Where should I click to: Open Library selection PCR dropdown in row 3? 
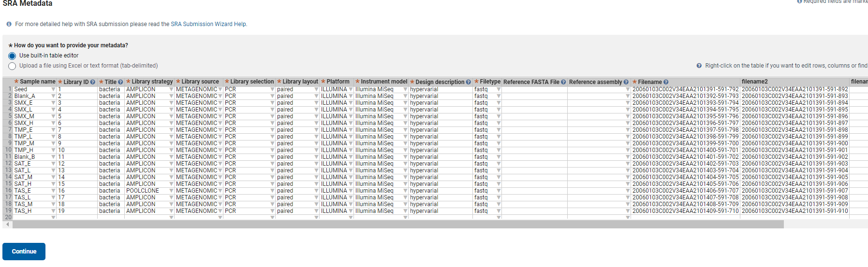point(272,103)
